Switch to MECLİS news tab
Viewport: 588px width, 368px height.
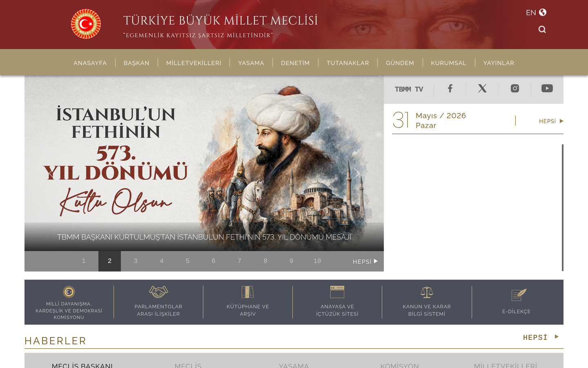point(188,366)
